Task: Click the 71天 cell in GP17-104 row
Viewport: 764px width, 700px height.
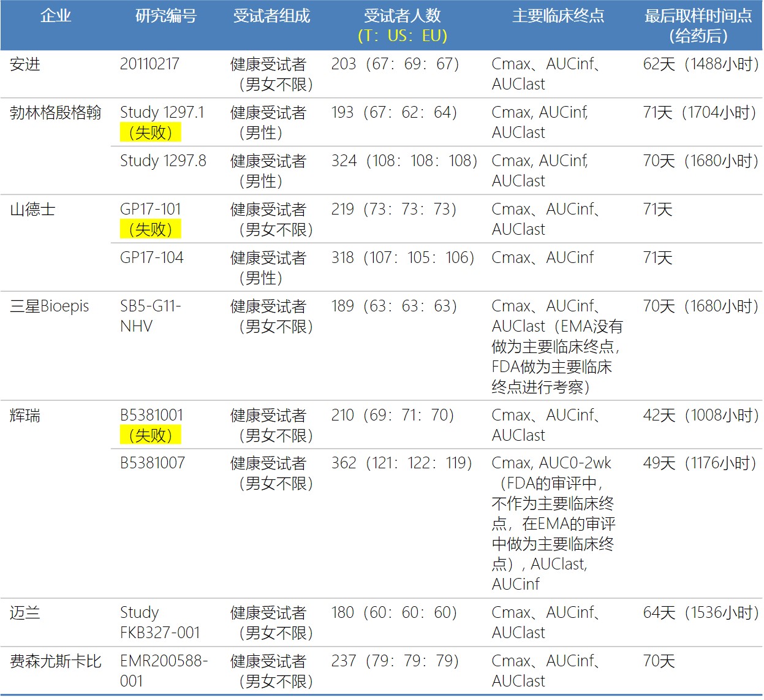Action: click(x=658, y=257)
